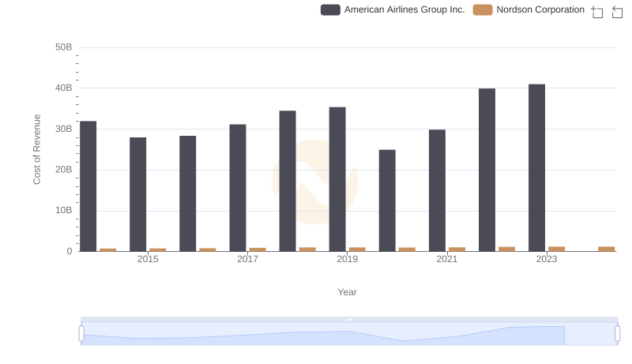The height and width of the screenshot is (364, 632).
Task: Click the American Airlines 2023 bar
Action: click(537, 168)
